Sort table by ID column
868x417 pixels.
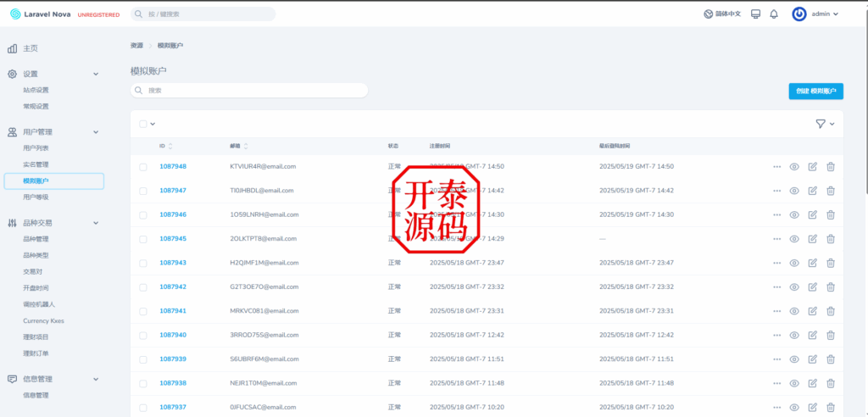point(166,146)
